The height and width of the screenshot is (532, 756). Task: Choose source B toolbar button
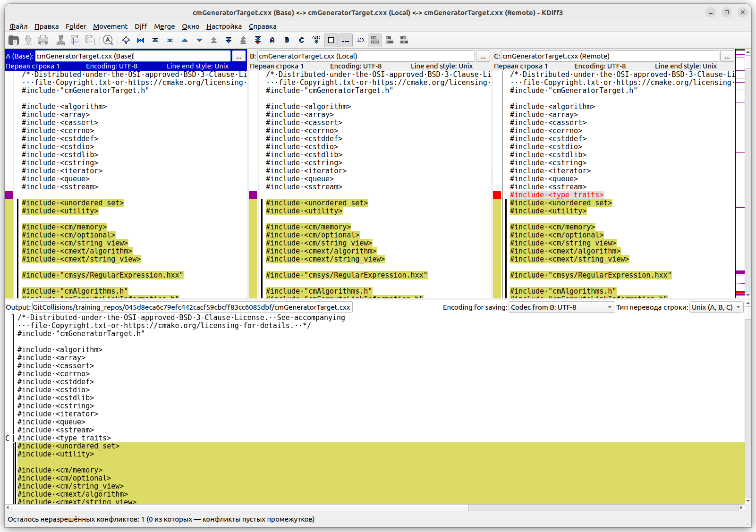pos(287,40)
